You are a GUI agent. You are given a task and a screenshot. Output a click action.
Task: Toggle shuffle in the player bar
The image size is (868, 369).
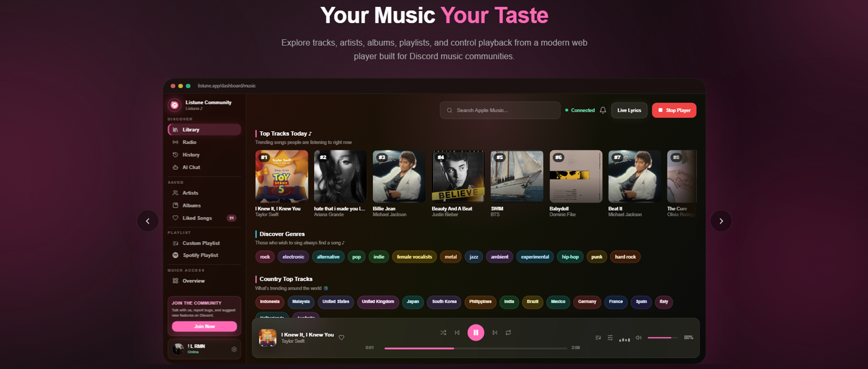[x=443, y=333]
